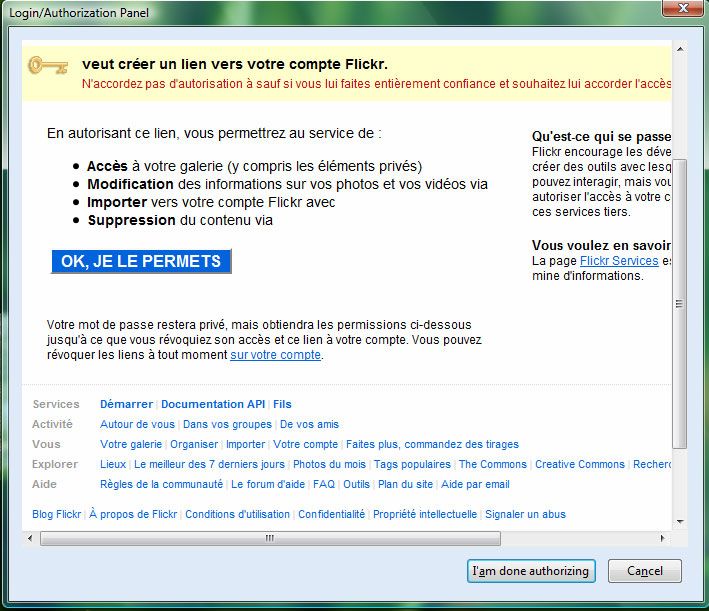Open Photos du mois link
709x611 pixels.
tap(329, 464)
